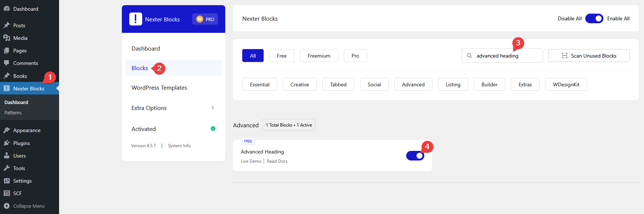The height and width of the screenshot is (214, 644).
Task: Click the Comments bubble icon
Action: pyautogui.click(x=7, y=63)
